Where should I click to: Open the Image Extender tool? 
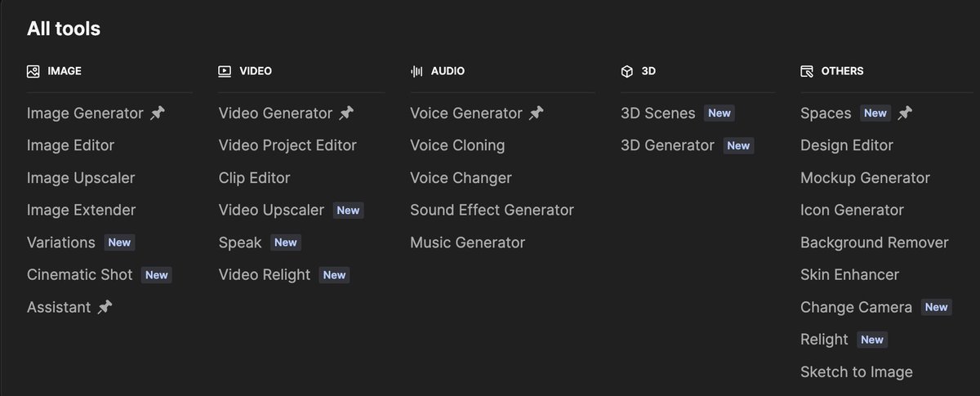pos(81,210)
